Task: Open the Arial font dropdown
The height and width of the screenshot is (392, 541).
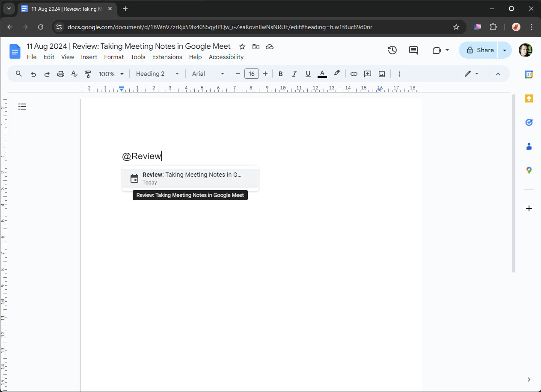Action: pyautogui.click(x=208, y=74)
